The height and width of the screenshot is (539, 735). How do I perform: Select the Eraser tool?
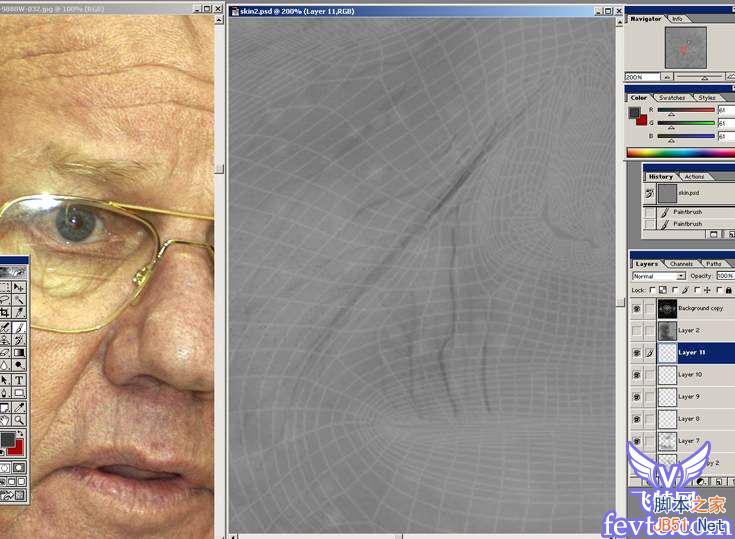[x=4, y=352]
